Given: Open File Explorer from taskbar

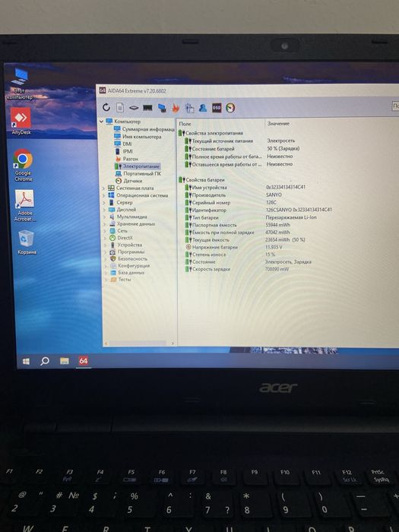Looking at the screenshot, I should 65,361.
